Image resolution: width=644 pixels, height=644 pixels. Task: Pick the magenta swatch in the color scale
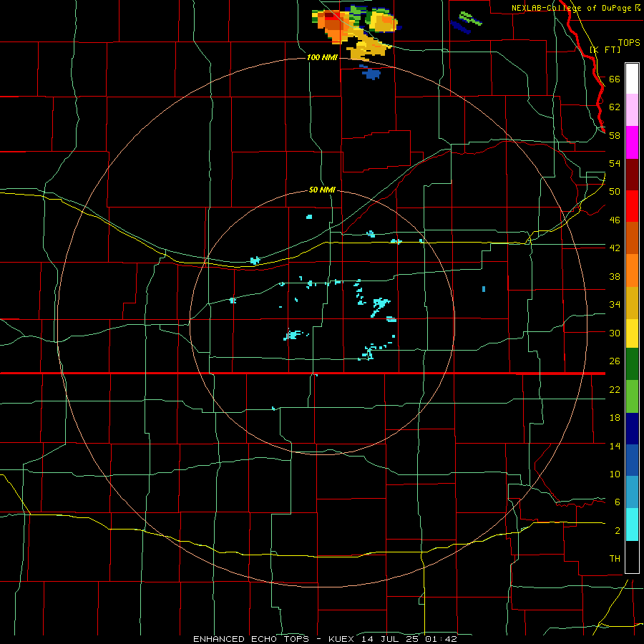click(x=632, y=142)
